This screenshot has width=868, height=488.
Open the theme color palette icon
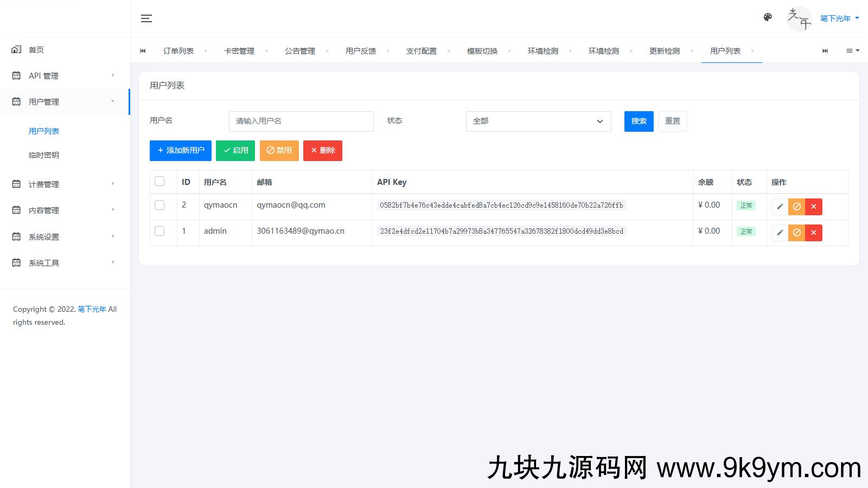(x=768, y=17)
